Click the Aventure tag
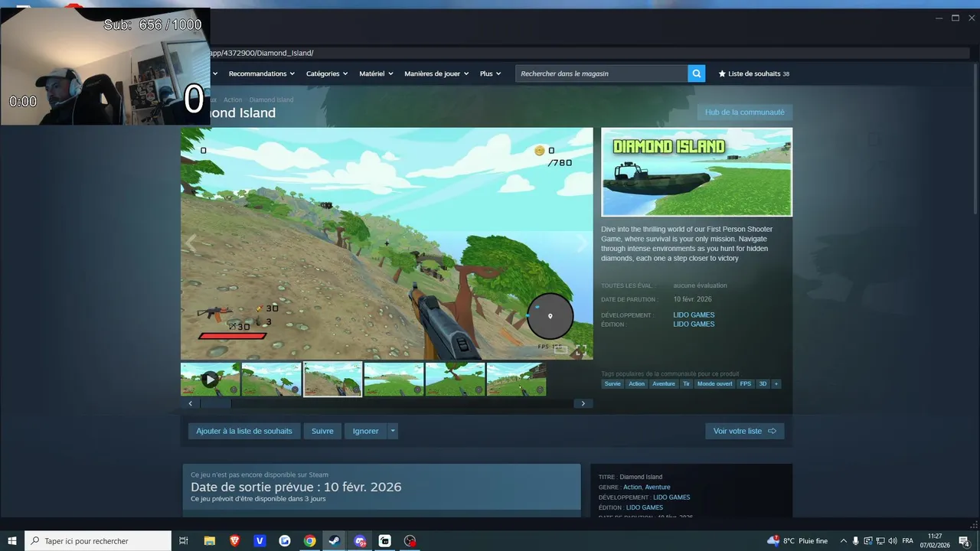This screenshot has height=551, width=980. pos(664,383)
